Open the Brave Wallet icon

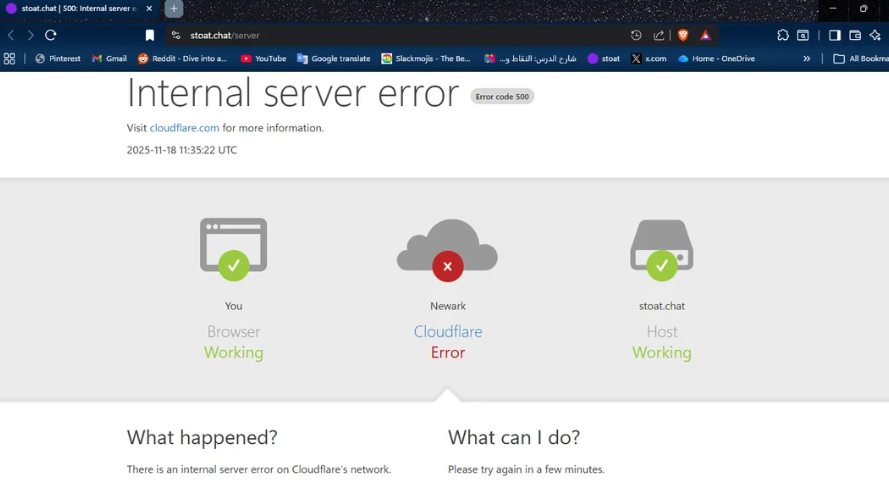click(855, 35)
